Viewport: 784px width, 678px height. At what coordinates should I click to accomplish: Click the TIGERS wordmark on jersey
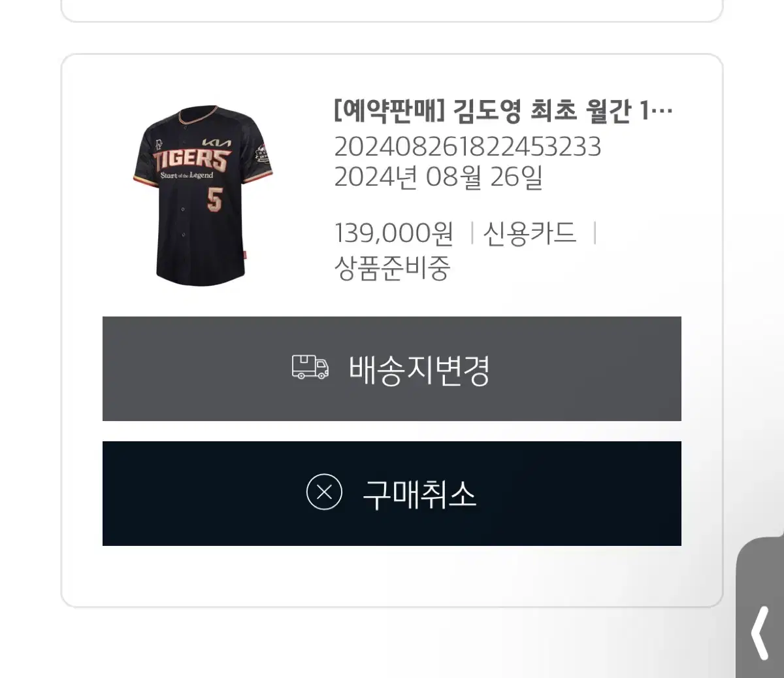(x=191, y=159)
